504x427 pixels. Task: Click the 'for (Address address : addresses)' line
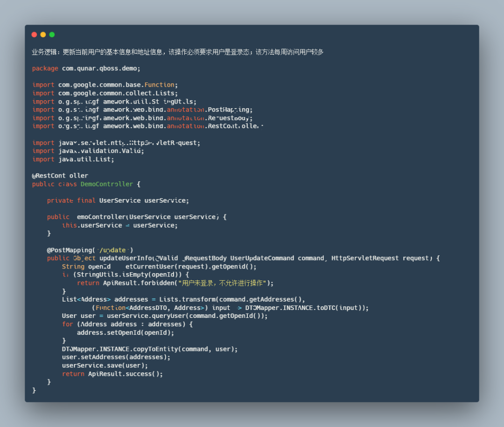127,324
